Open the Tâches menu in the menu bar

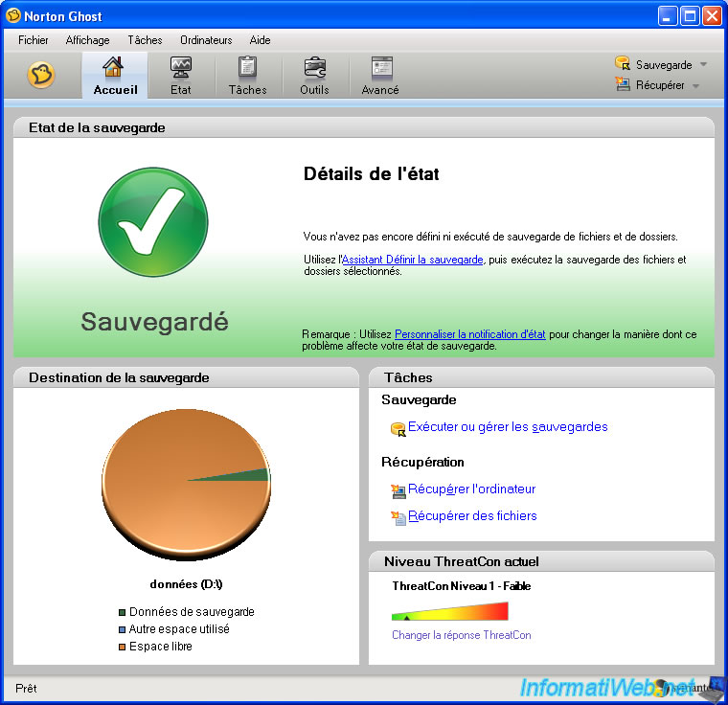(x=145, y=40)
